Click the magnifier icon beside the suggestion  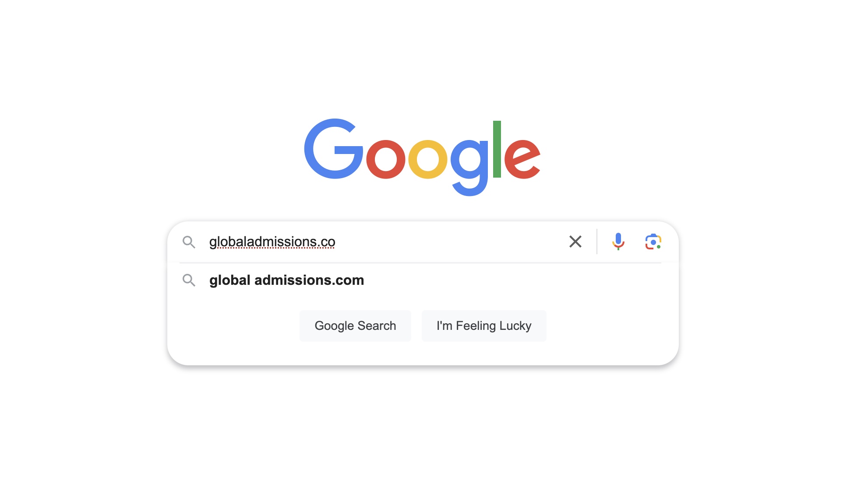pos(189,280)
